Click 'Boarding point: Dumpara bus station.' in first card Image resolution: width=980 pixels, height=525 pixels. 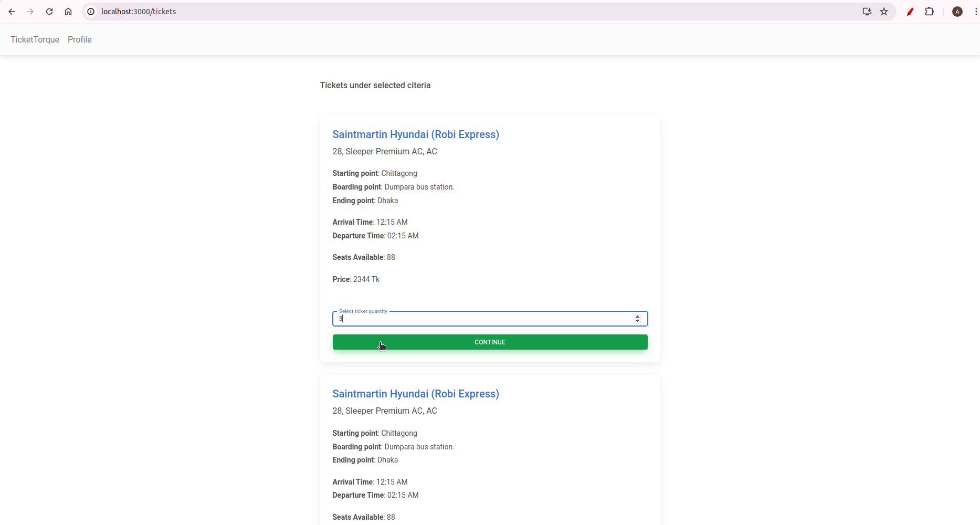click(393, 187)
